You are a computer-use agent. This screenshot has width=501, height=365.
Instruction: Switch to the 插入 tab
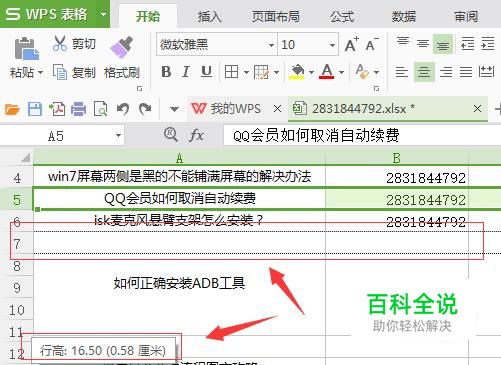pyautogui.click(x=209, y=16)
